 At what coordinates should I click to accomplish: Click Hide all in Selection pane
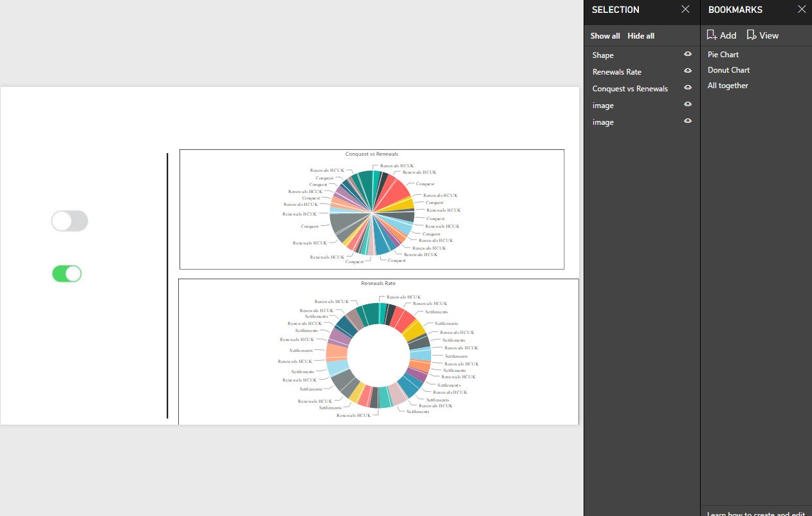coord(641,36)
